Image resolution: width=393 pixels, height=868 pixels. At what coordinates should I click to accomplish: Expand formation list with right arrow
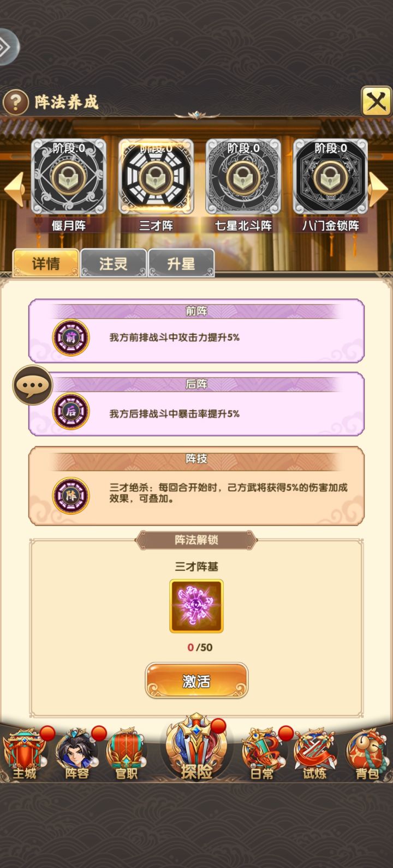point(379,188)
